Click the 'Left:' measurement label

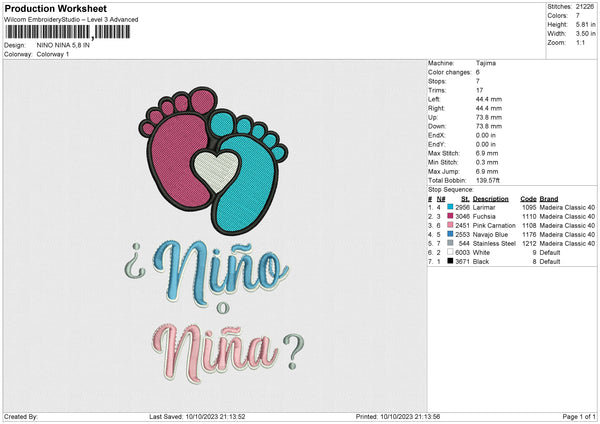click(433, 99)
